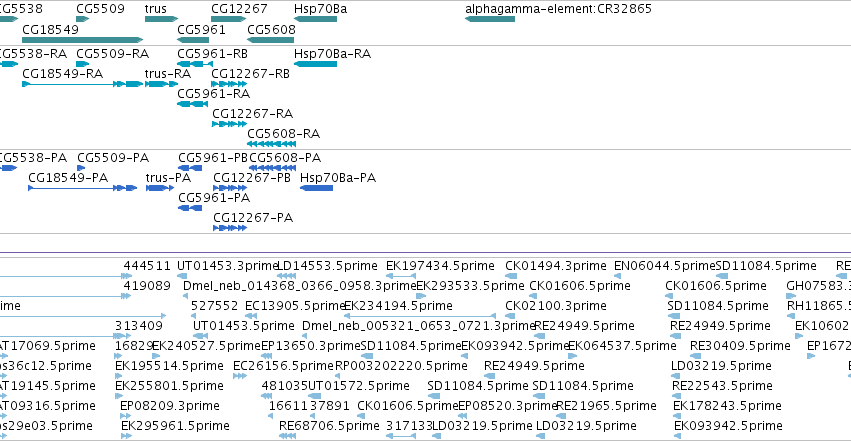The height and width of the screenshot is (441, 851).
Task: Select the UT01453.3prime EST label
Action: [227, 266]
